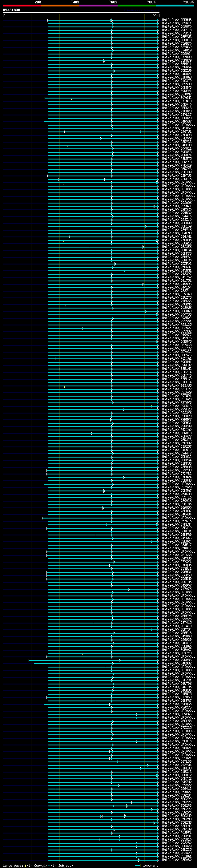
Task: Open hit UniRef100_C5DHN8
Action: tap(177, 20)
